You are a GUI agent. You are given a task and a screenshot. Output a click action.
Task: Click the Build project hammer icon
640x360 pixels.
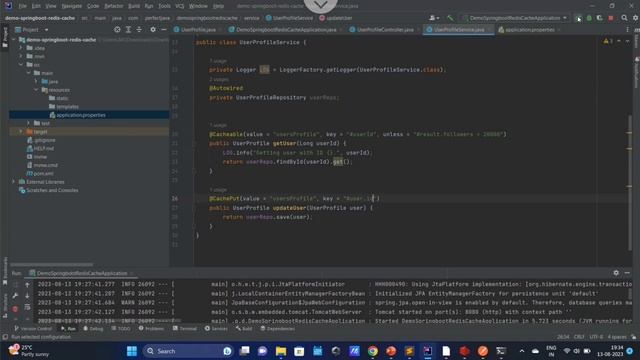point(450,18)
